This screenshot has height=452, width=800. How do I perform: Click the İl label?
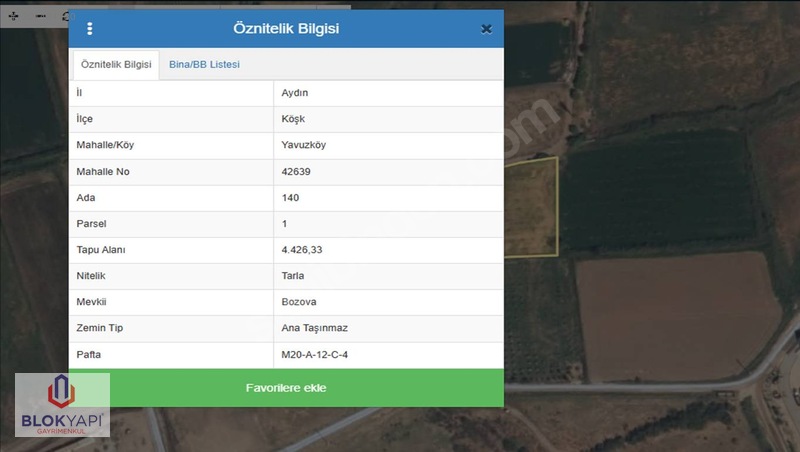pyautogui.click(x=79, y=93)
